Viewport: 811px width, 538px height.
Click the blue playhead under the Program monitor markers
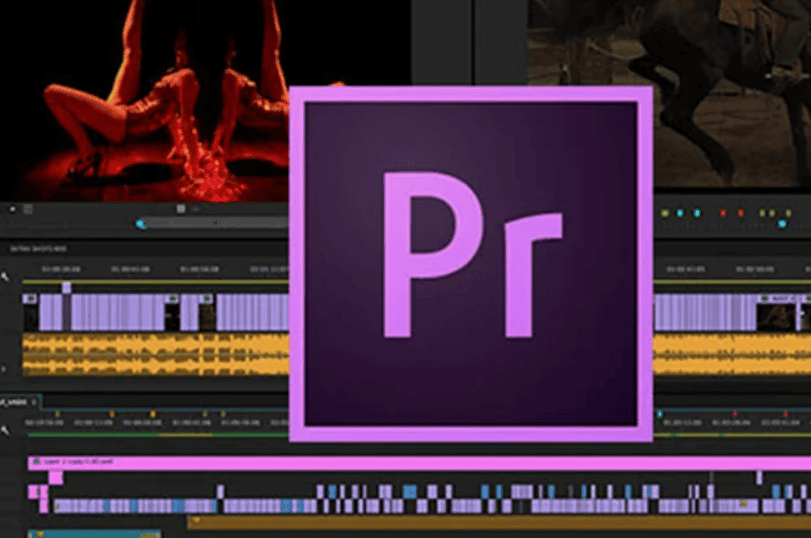click(x=782, y=224)
